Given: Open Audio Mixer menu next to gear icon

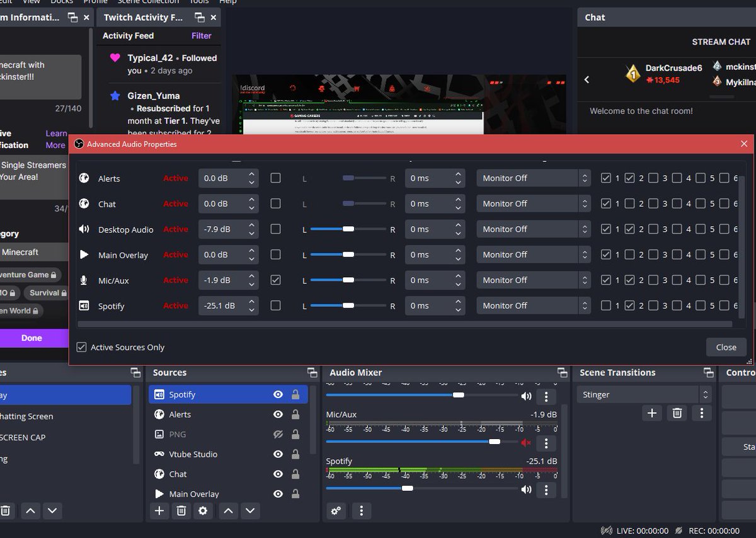Looking at the screenshot, I should pos(361,511).
